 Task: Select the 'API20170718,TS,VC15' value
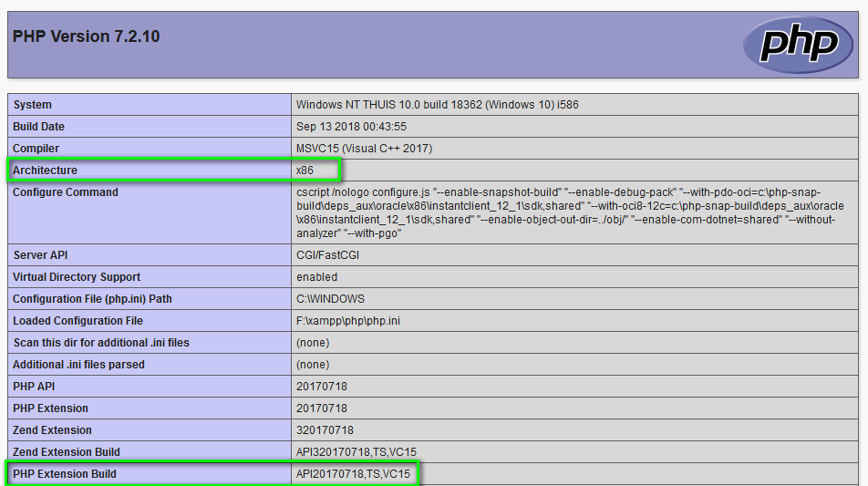tap(353, 474)
